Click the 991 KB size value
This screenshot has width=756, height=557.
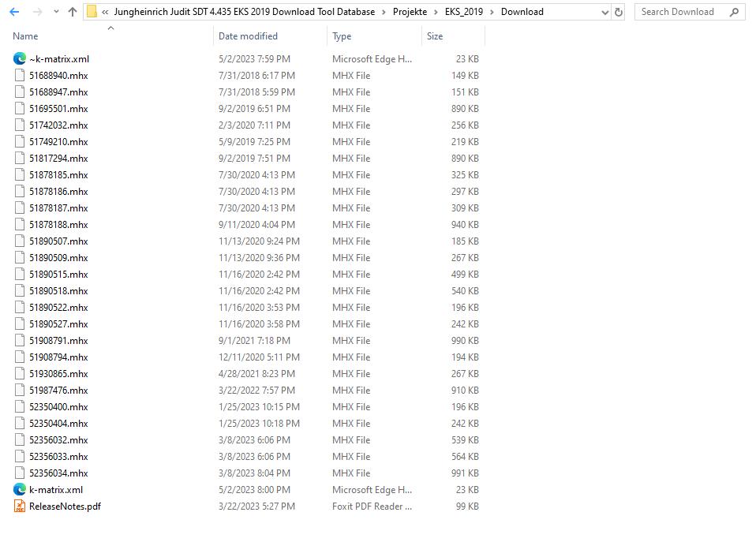pos(465,473)
